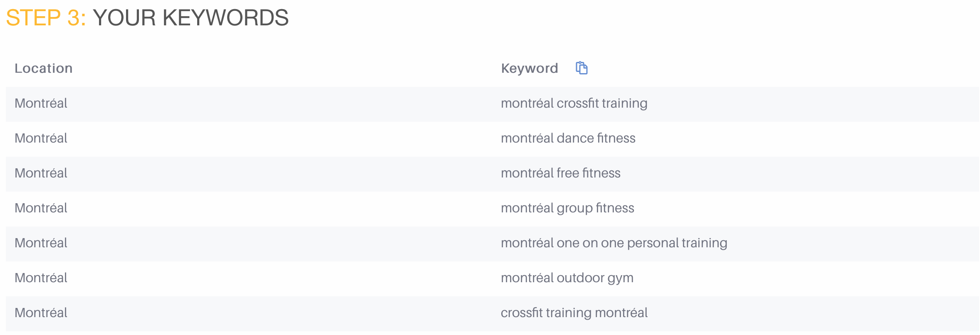Click Montréal location in personal training row
The height and width of the screenshot is (335, 980).
pos(41,243)
